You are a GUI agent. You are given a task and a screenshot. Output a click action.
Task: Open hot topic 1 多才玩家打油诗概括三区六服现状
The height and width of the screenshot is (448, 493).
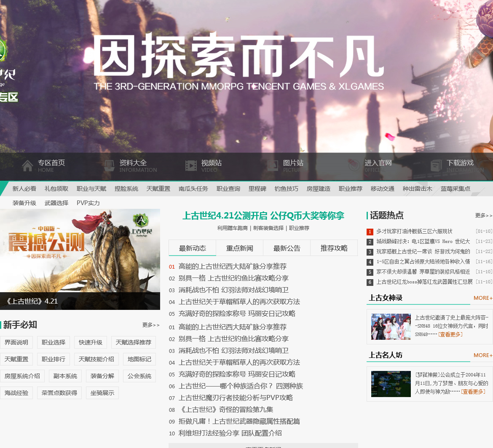click(x=414, y=231)
